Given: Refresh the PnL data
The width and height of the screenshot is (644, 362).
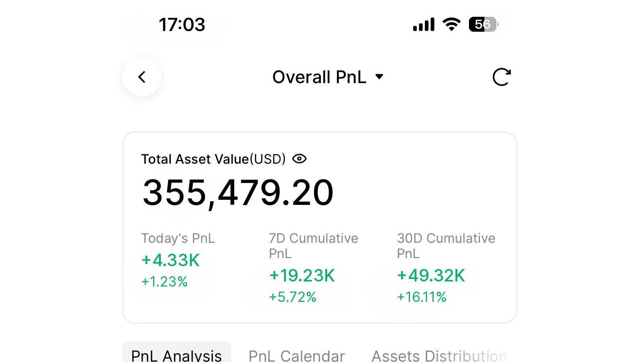Looking at the screenshot, I should [x=501, y=77].
